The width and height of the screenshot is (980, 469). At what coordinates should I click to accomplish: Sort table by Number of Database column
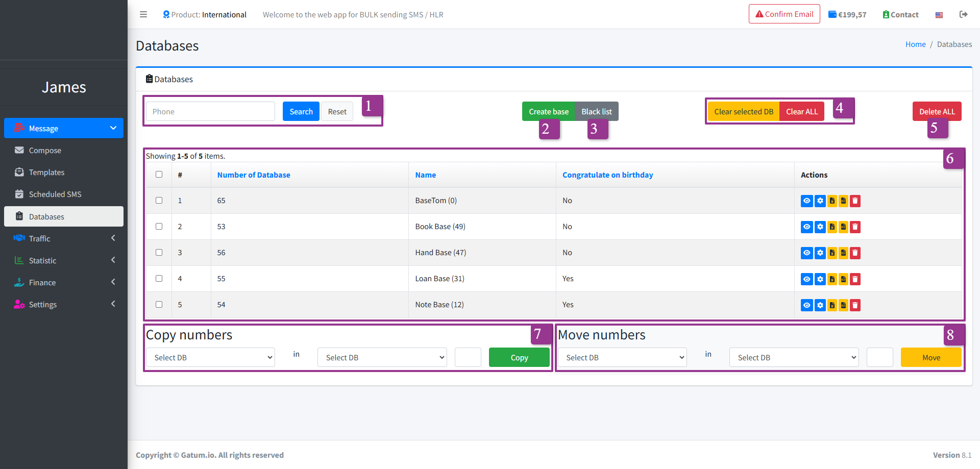tap(254, 175)
